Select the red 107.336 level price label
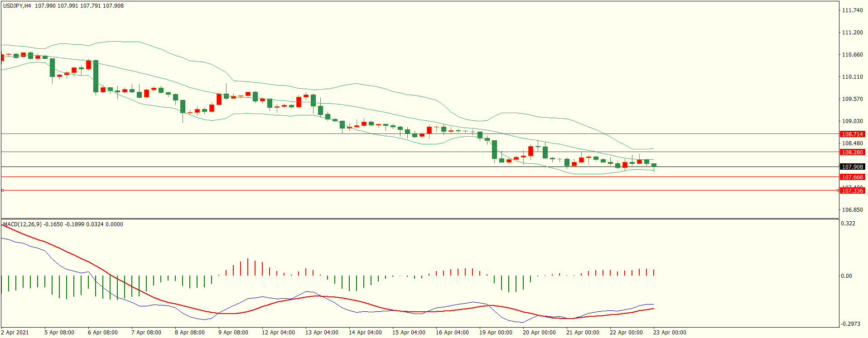 (852, 191)
